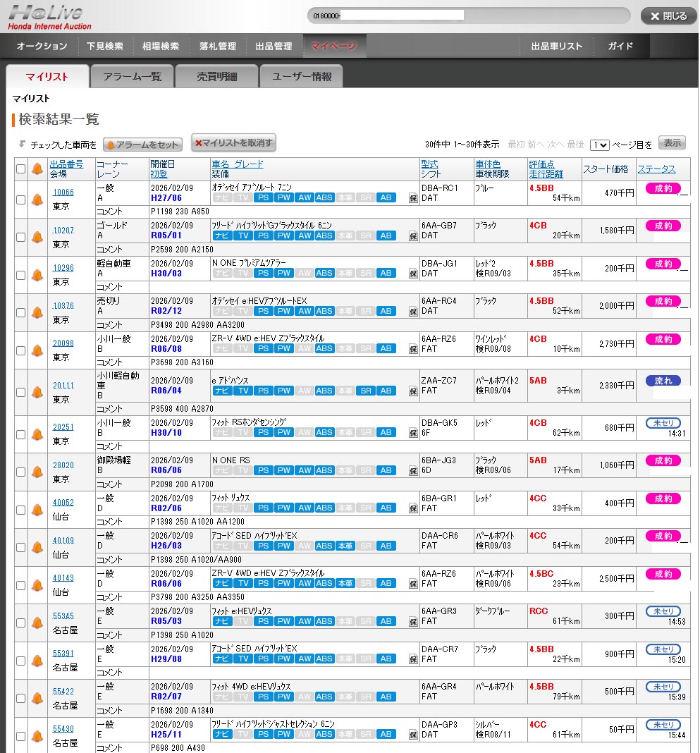The width and height of the screenshot is (700, 753).
Task: Click the 保 icon in the N ONE RS row
Action: coord(413,471)
